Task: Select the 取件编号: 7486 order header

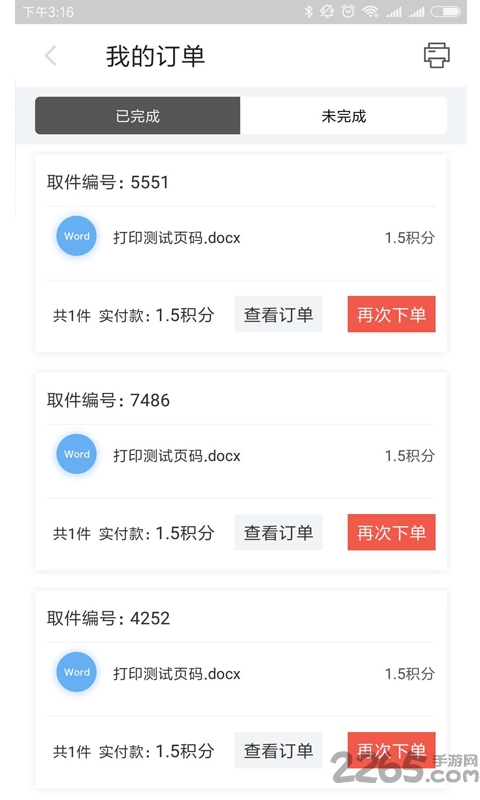Action: point(108,400)
